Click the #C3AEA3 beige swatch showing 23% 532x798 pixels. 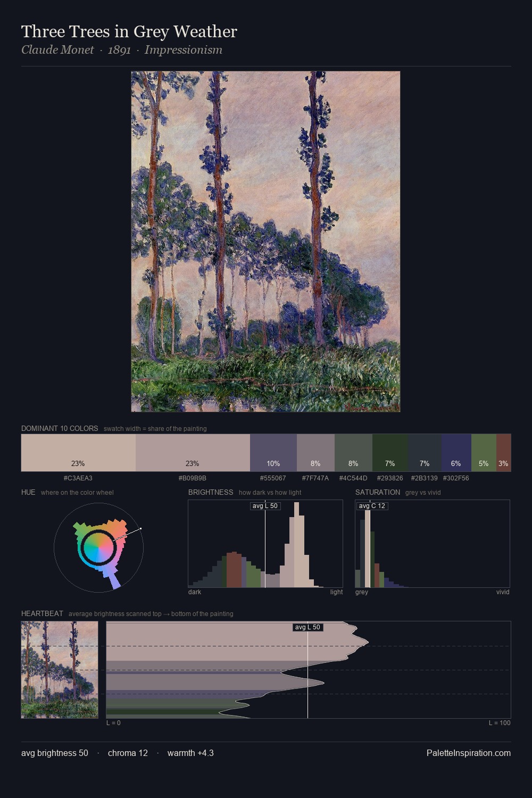point(78,453)
